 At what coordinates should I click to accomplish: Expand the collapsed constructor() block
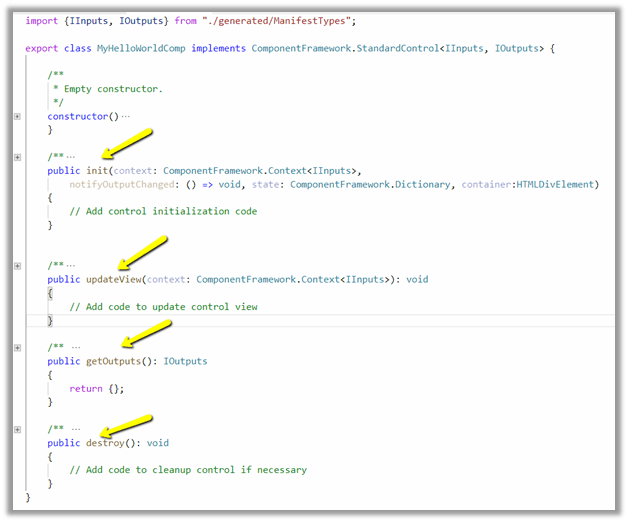[17, 117]
